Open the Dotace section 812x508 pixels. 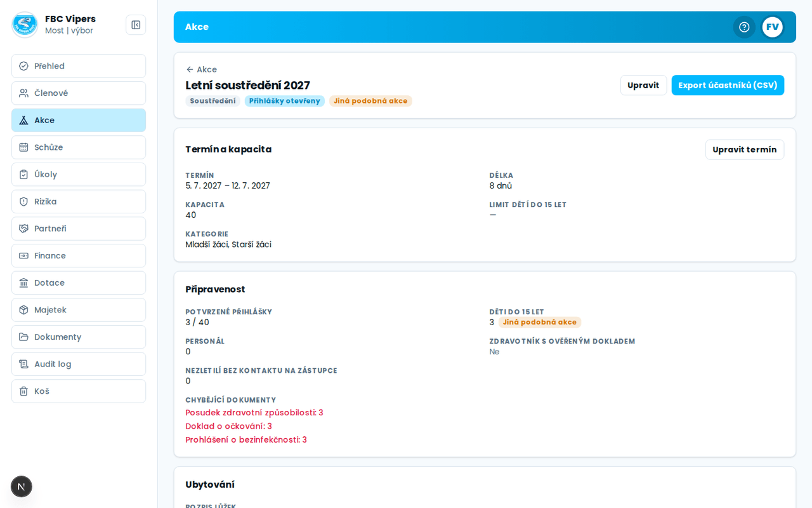pos(79,283)
